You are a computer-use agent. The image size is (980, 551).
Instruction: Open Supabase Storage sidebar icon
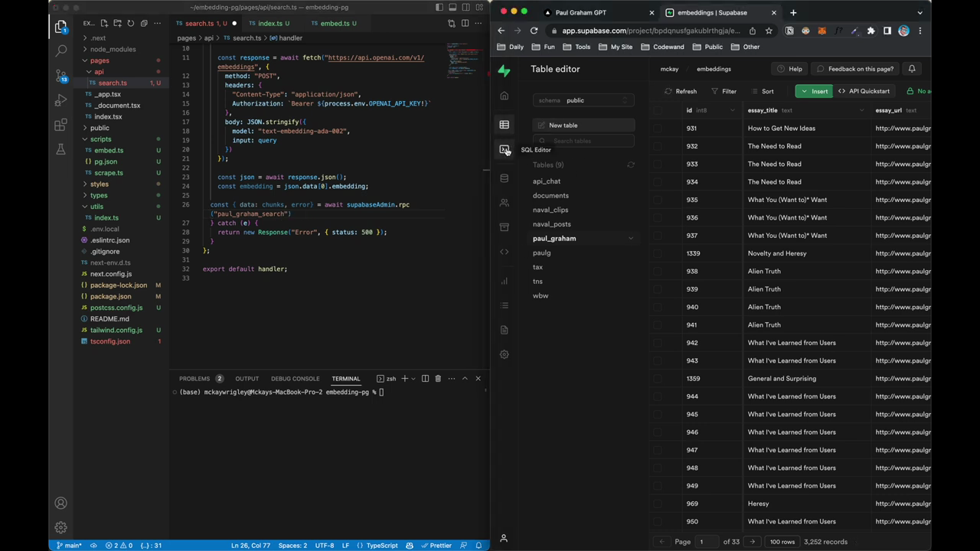point(504,227)
